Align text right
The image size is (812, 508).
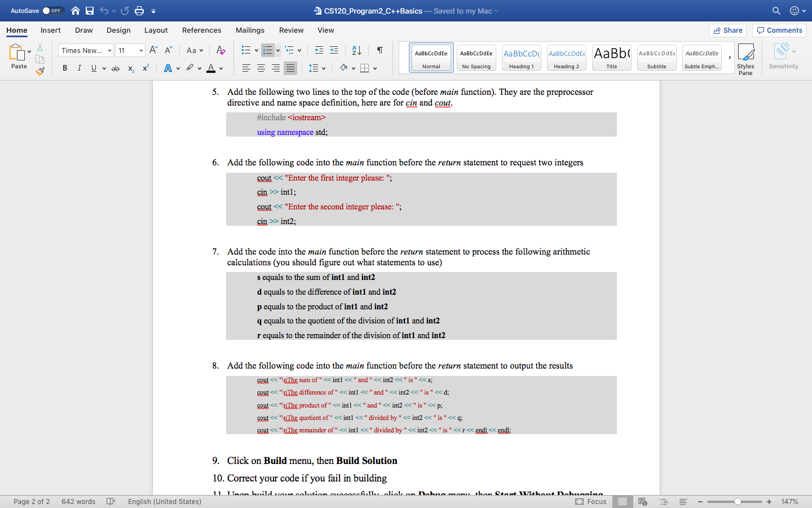276,68
